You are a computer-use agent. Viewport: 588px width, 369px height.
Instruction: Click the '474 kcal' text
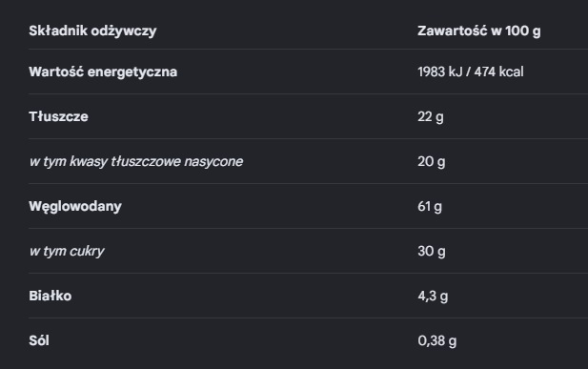pos(499,72)
